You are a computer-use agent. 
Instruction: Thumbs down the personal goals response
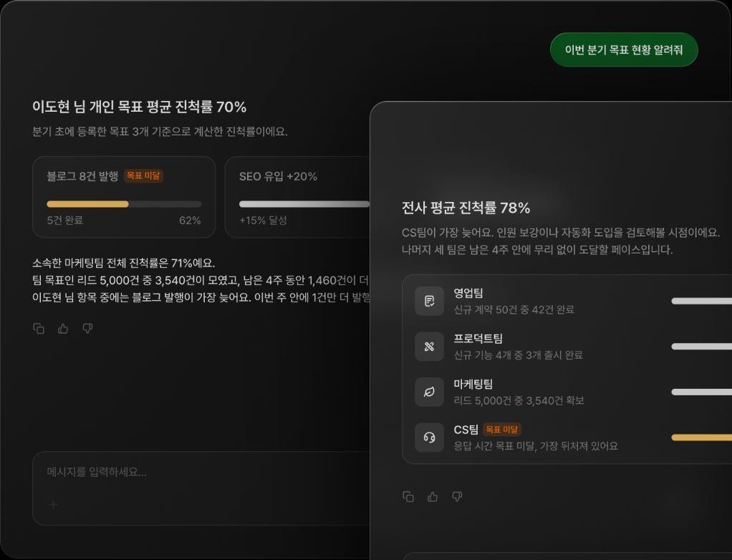click(x=87, y=329)
